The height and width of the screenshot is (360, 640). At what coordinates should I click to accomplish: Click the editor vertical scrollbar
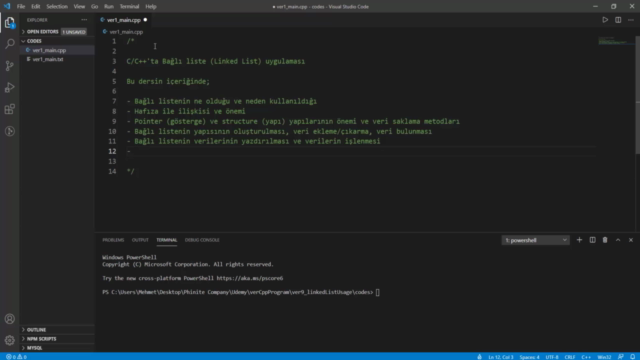click(638, 95)
